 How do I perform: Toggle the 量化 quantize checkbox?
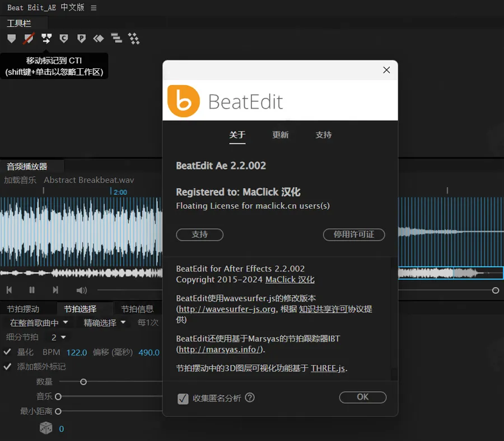(8, 352)
